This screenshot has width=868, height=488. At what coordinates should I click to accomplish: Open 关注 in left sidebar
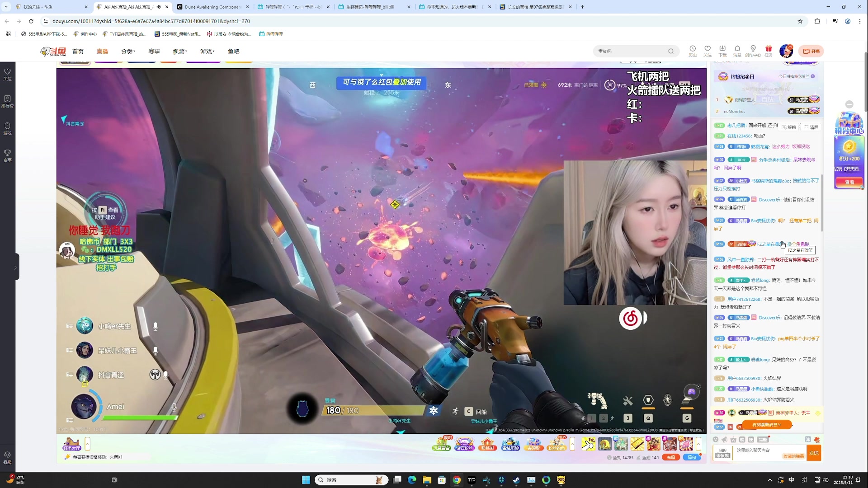7,75
